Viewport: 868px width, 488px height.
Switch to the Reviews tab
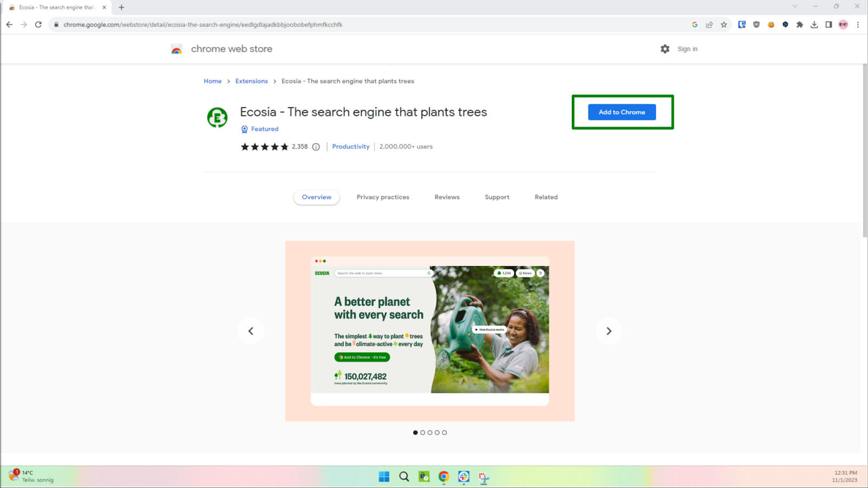pos(447,197)
